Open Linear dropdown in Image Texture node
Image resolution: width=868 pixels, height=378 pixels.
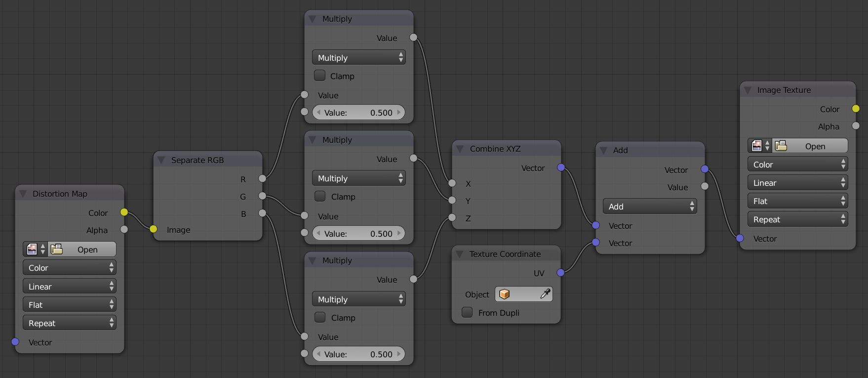pos(797,182)
